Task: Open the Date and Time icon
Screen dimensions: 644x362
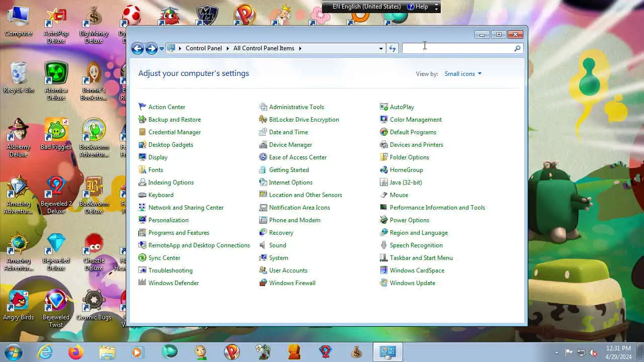Action: pyautogui.click(x=263, y=132)
